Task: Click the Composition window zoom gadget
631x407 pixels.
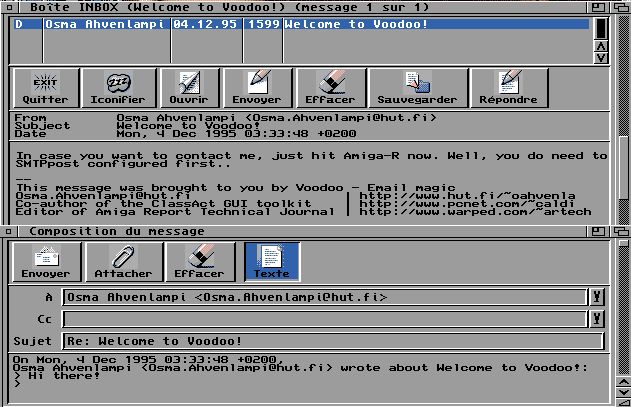Action: tap(598, 231)
